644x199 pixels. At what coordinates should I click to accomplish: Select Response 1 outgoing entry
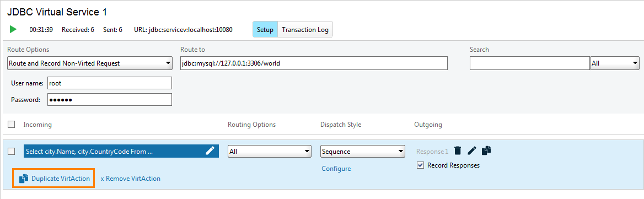coord(432,152)
